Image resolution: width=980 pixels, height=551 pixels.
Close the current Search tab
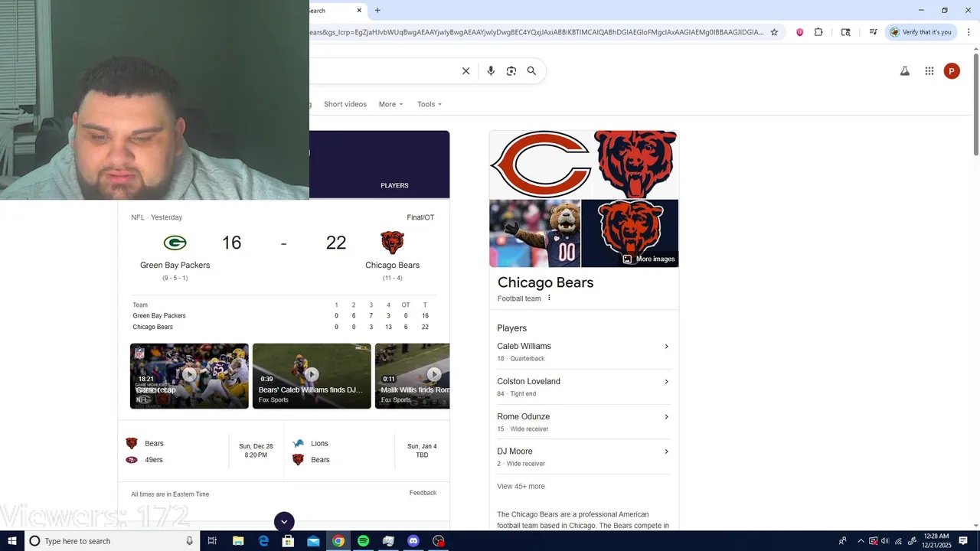(x=359, y=11)
